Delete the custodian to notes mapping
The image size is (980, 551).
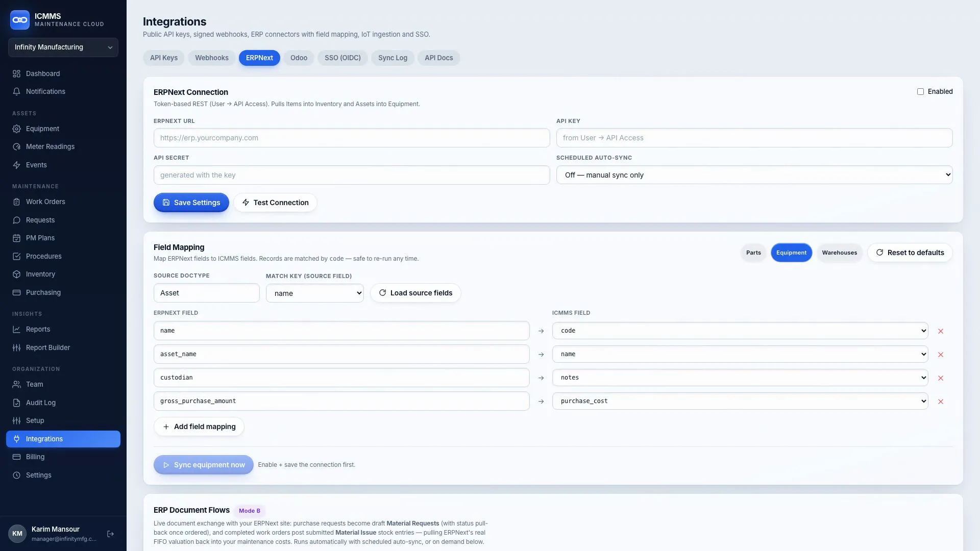(x=941, y=378)
